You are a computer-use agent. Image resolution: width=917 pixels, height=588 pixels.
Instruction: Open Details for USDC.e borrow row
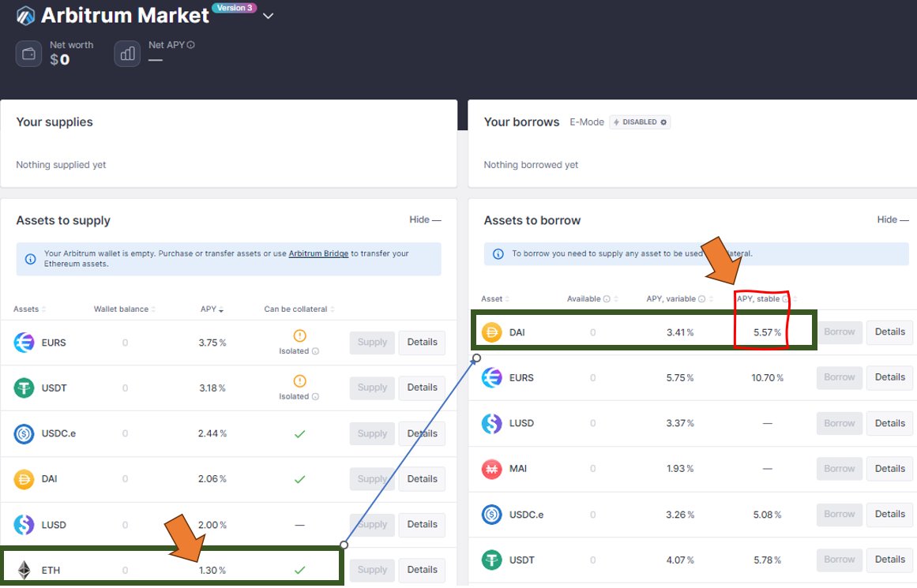tap(889, 515)
